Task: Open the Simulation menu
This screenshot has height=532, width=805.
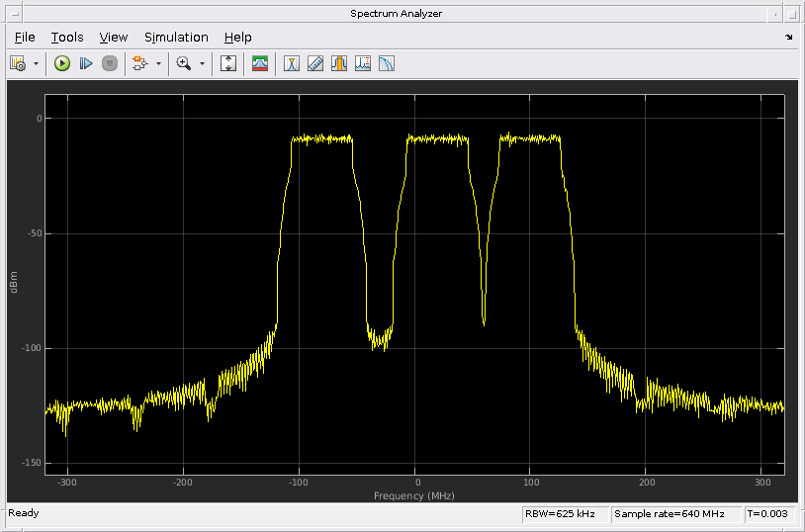Action: click(x=176, y=37)
